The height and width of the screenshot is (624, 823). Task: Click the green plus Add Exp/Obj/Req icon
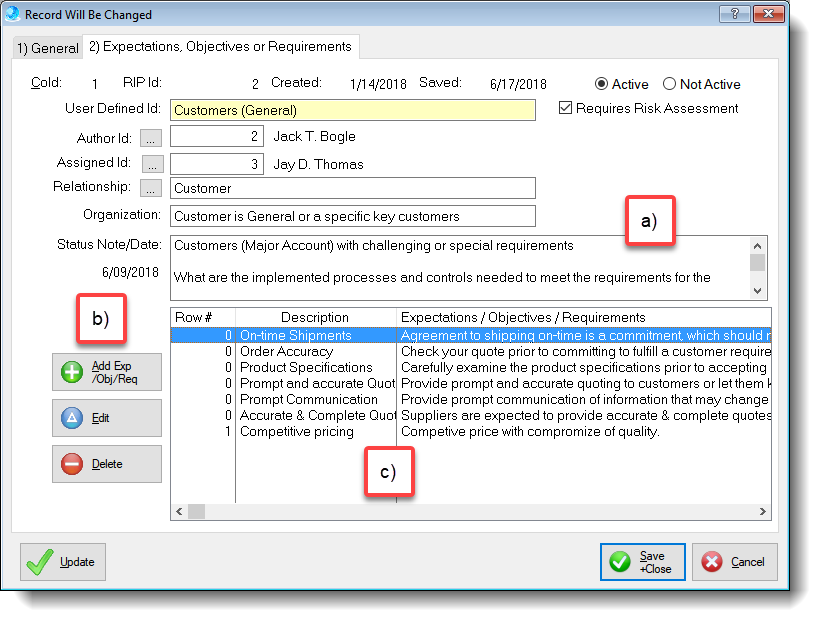pyautogui.click(x=72, y=371)
